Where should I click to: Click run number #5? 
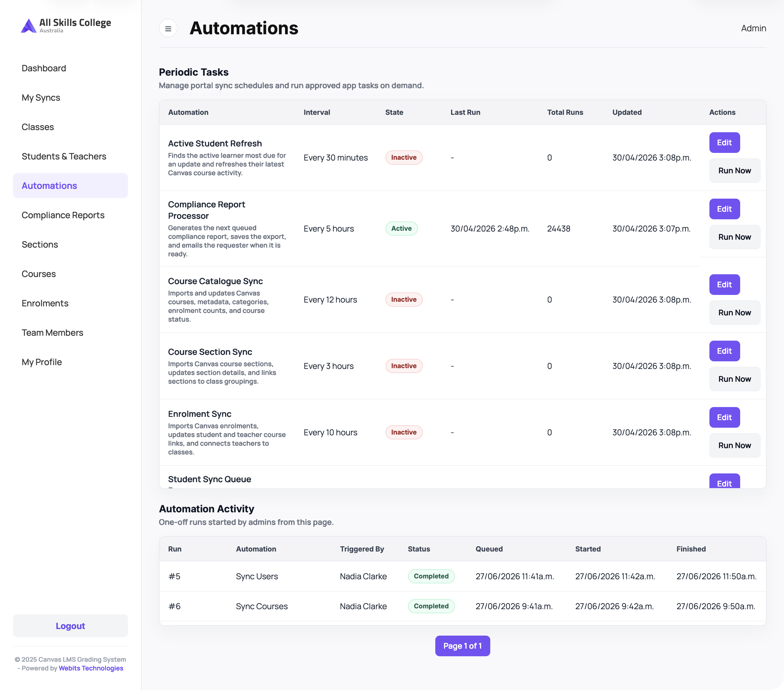[x=174, y=577]
